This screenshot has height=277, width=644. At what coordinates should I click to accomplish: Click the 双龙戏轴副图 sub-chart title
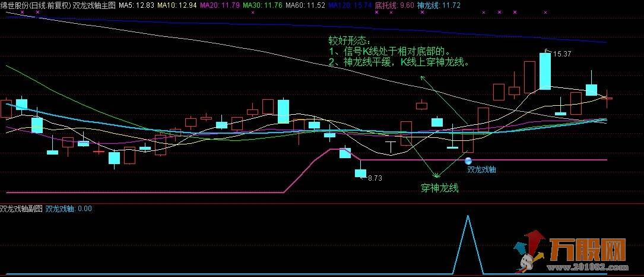21,209
